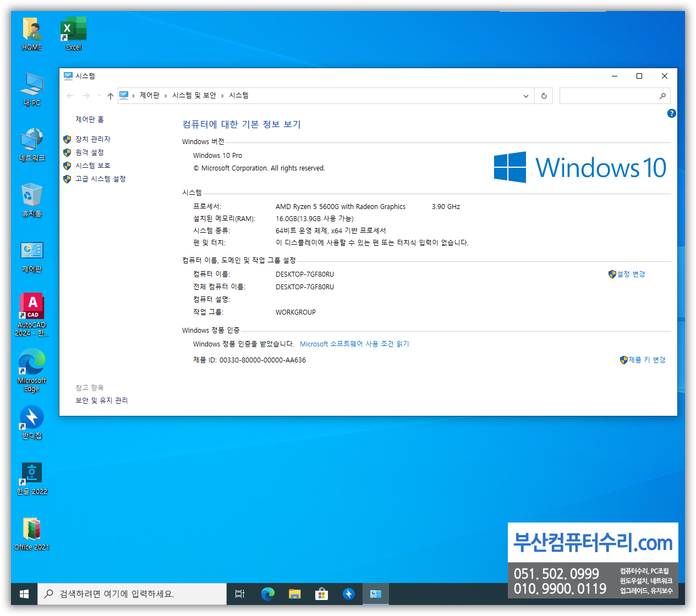Screen dimensions: 696x616
Task: Launch Edge from the taskbar
Action: 268,594
